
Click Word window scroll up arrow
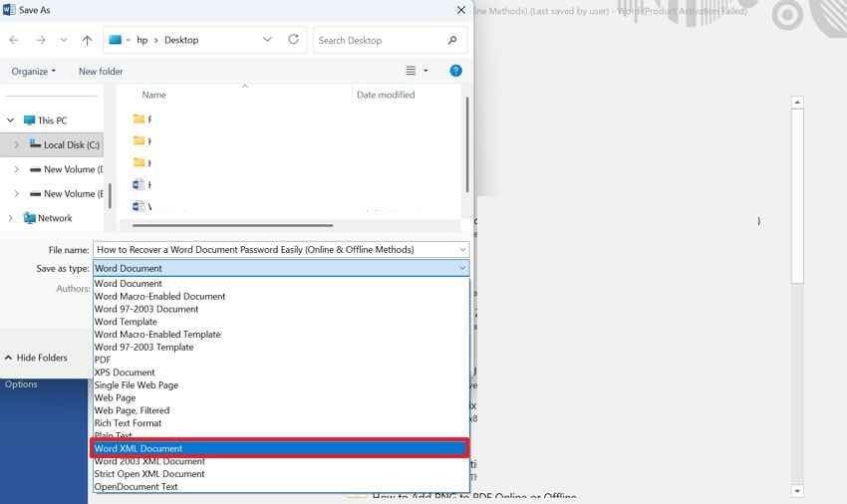point(797,103)
